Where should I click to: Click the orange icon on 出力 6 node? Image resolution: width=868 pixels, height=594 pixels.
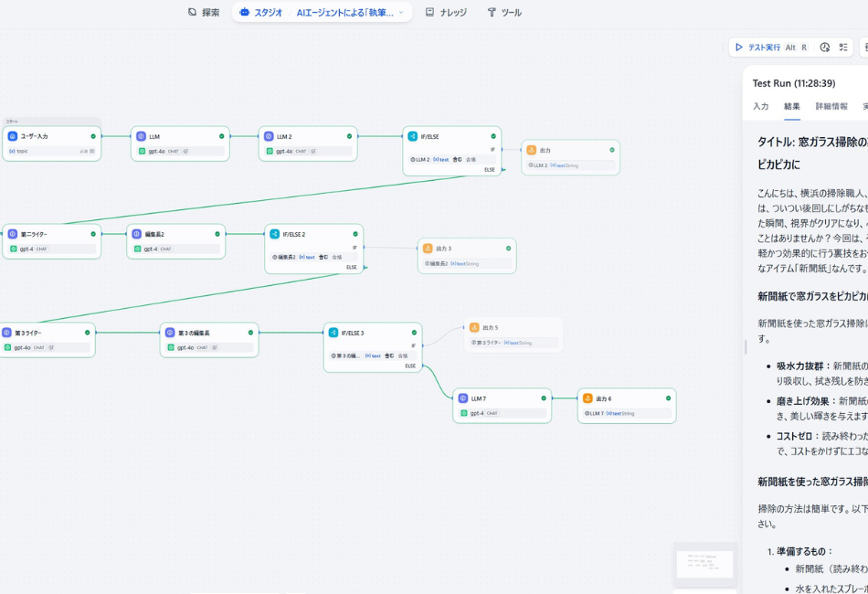(x=587, y=398)
